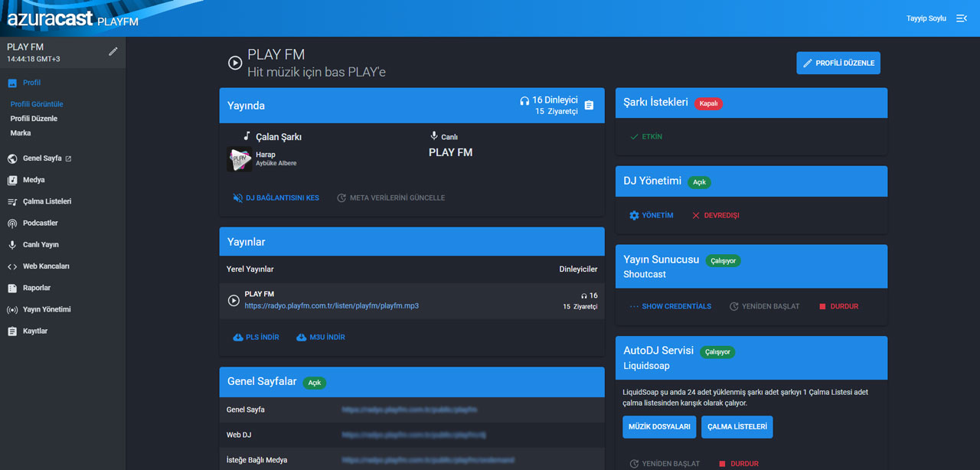Select Profili Görüntüle in the sidebar
The height and width of the screenshot is (470, 980).
point(37,104)
